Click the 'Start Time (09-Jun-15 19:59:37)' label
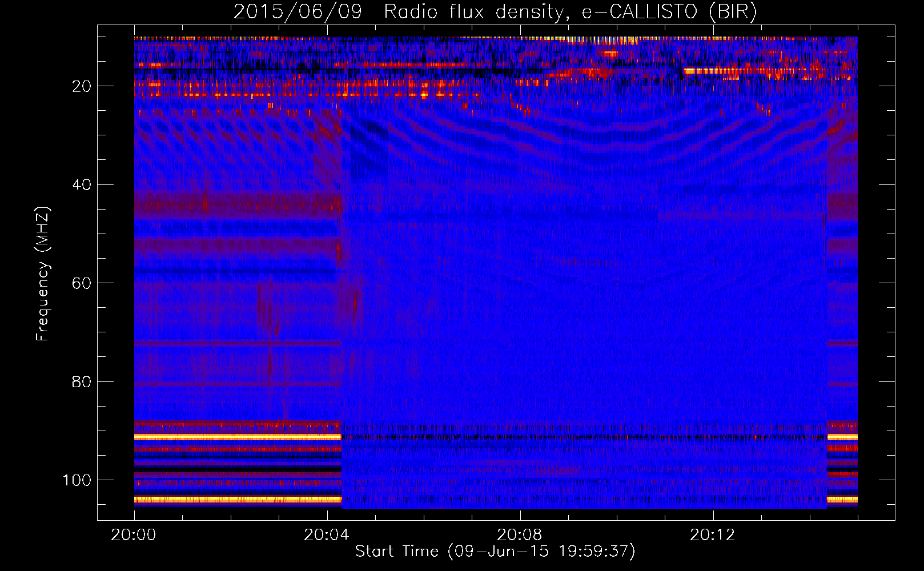This screenshot has height=571, width=924. [495, 552]
